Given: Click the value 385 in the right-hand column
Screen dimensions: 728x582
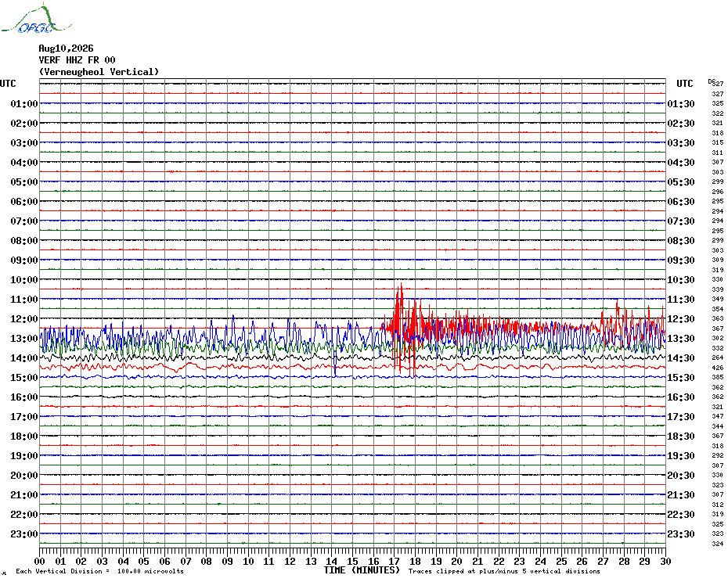Looking at the screenshot, I should [x=717, y=377].
